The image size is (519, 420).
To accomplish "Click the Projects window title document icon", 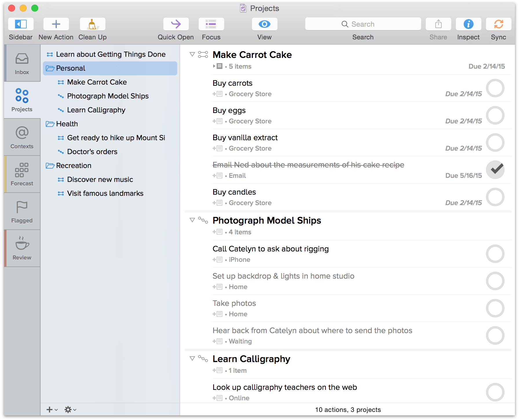I will (x=243, y=8).
